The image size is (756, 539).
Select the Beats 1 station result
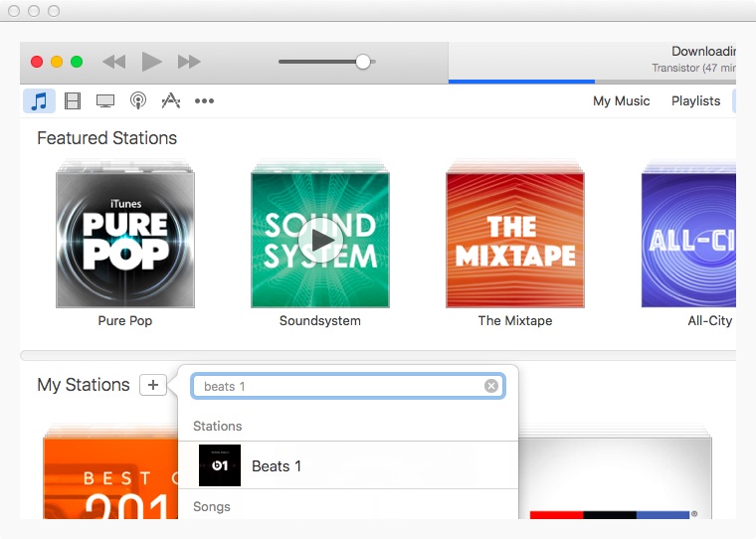click(348, 465)
